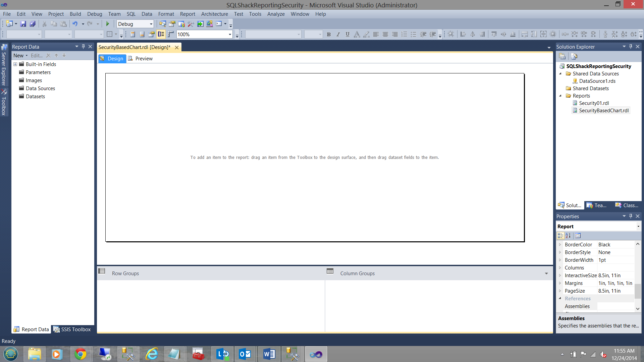Click the Properties categorized view icon
Screen dimensions: 644x362
(560, 236)
